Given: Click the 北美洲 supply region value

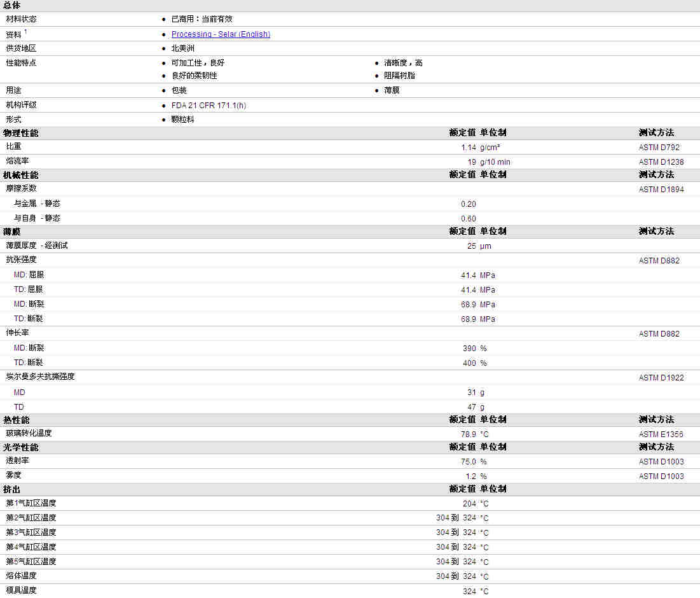Looking at the screenshot, I should pos(182,48).
